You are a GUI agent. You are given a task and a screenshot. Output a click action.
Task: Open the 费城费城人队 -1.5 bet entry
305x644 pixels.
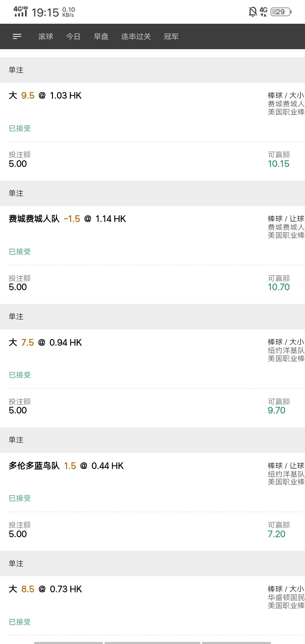[67, 219]
